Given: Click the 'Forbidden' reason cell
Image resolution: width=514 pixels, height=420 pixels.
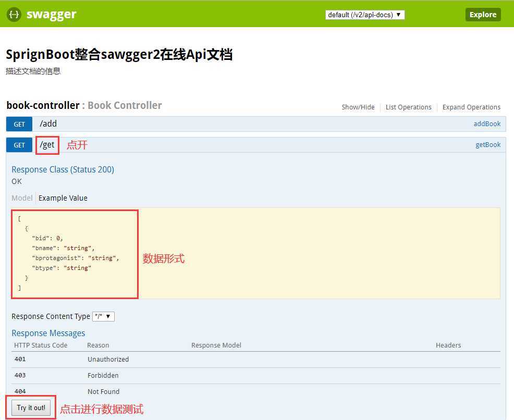Looking at the screenshot, I should pyautogui.click(x=103, y=375).
